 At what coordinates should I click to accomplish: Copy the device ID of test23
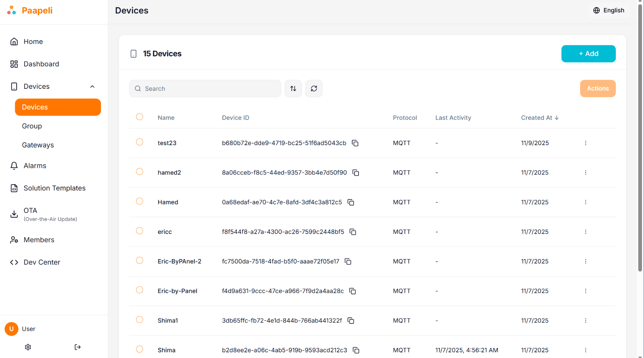(x=355, y=143)
